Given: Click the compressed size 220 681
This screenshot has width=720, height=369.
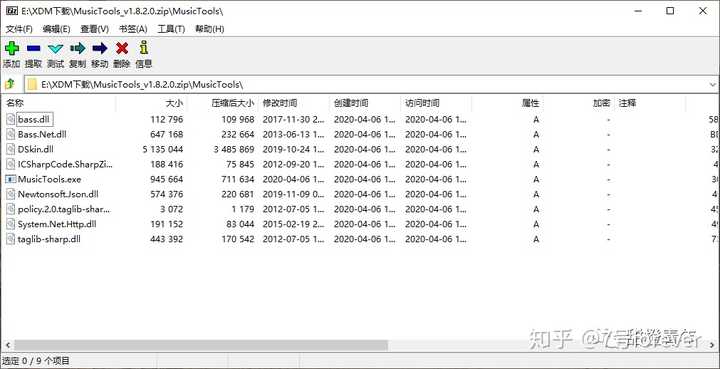Looking at the screenshot, I should (x=238, y=194).
